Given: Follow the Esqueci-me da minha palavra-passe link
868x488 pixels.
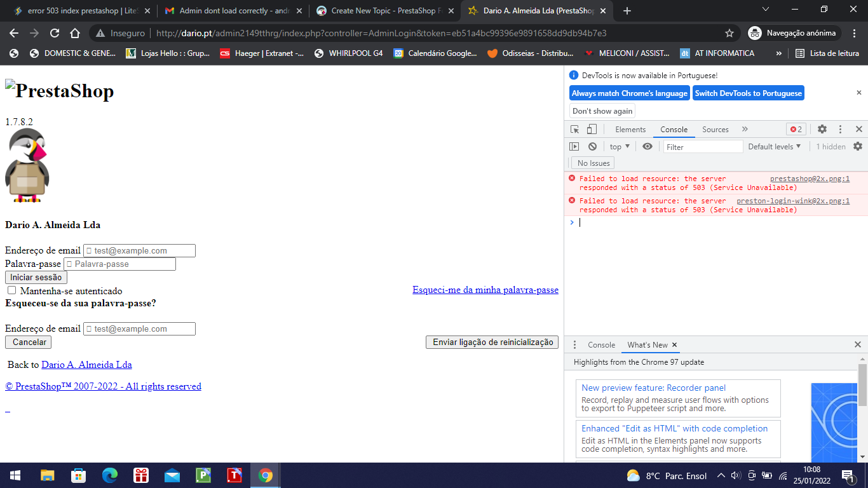Looking at the screenshot, I should coord(485,290).
